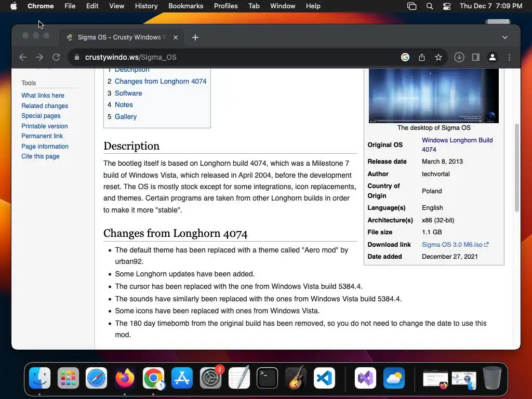Open TextEdit from the Dock

[x=239, y=378]
